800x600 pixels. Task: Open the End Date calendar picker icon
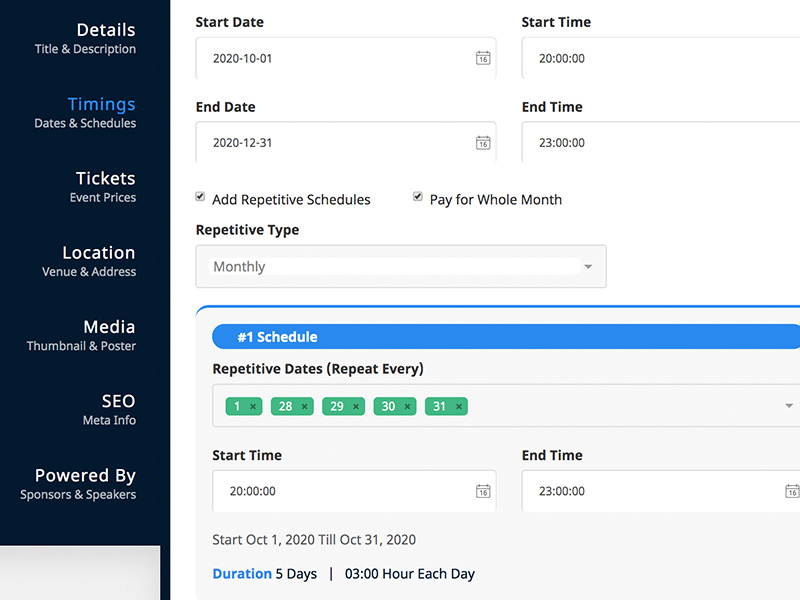click(483, 143)
